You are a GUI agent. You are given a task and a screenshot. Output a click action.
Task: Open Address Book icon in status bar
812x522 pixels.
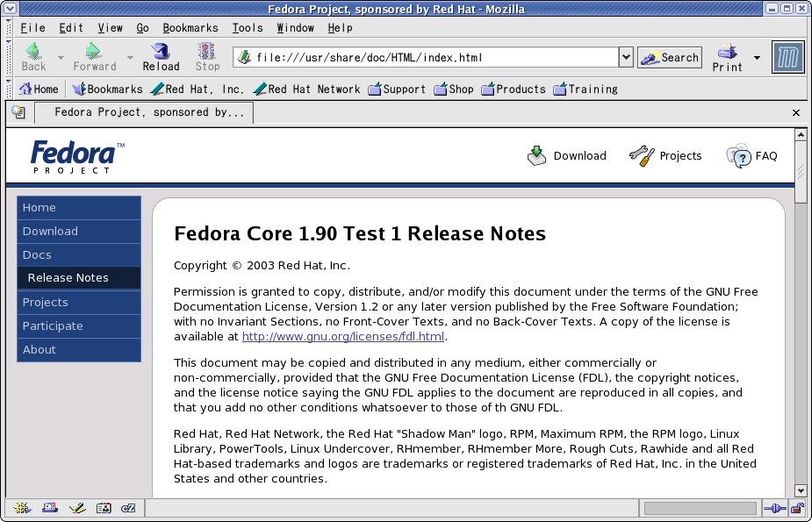[104, 508]
